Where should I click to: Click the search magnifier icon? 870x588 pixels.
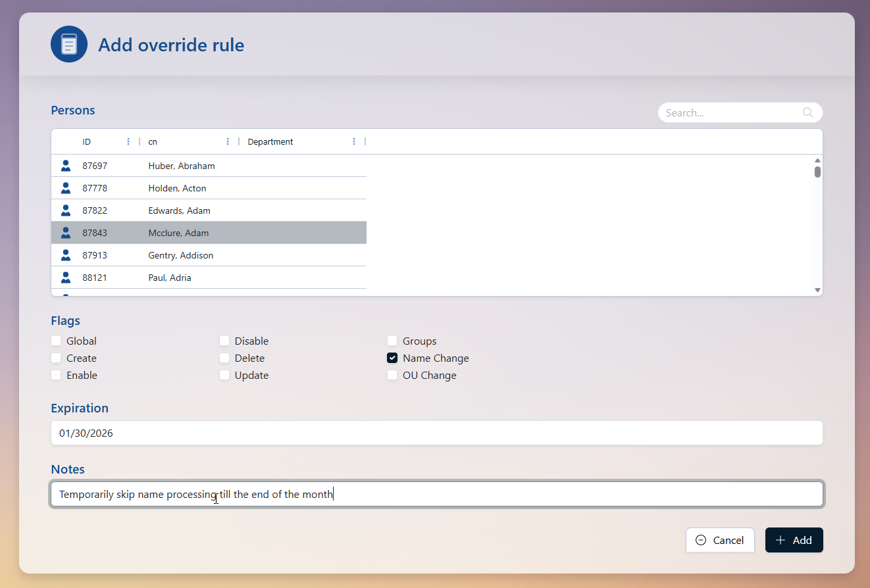tap(808, 112)
